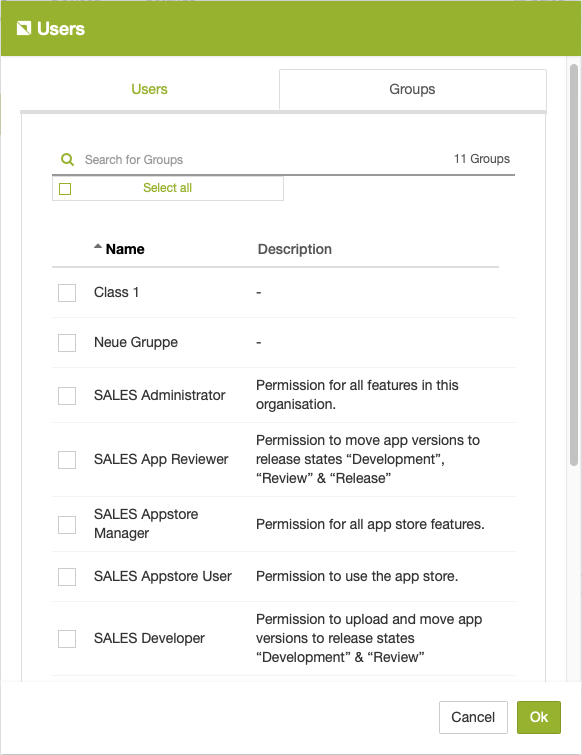Click the Select all label

[x=168, y=188]
